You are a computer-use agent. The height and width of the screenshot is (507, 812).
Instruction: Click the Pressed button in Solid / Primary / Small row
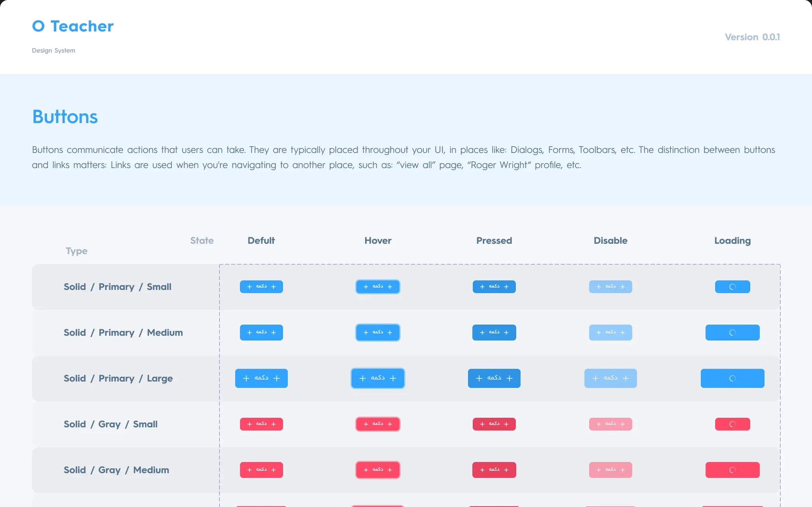[494, 287]
